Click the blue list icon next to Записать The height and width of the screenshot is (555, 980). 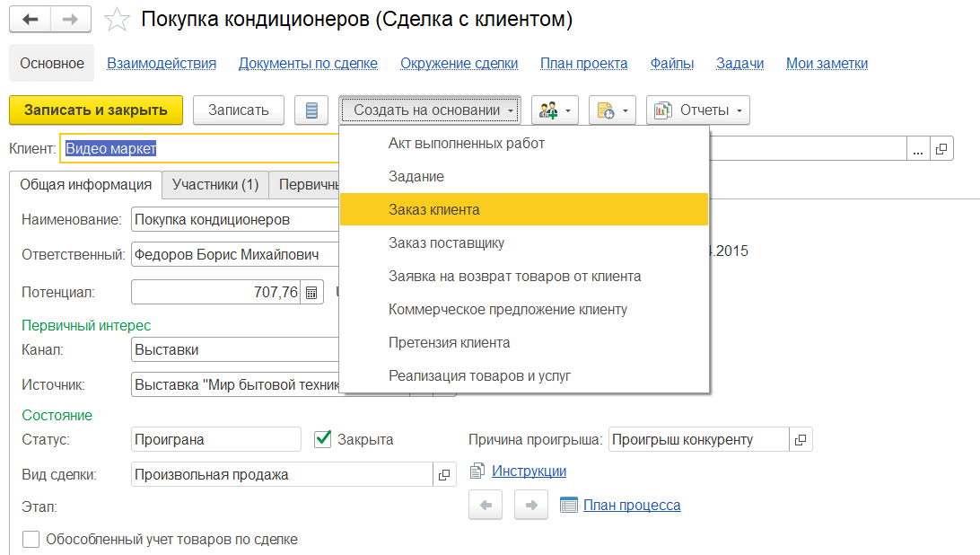(x=311, y=110)
